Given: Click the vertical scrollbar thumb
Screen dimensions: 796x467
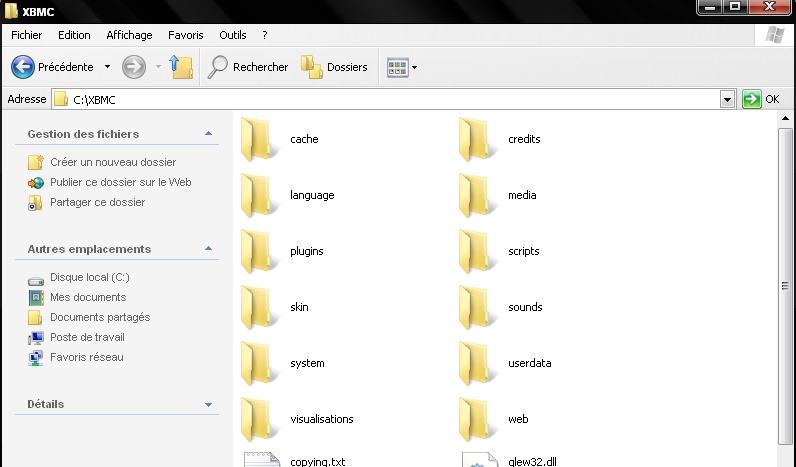Looking at the screenshot, I should click(x=785, y=287).
